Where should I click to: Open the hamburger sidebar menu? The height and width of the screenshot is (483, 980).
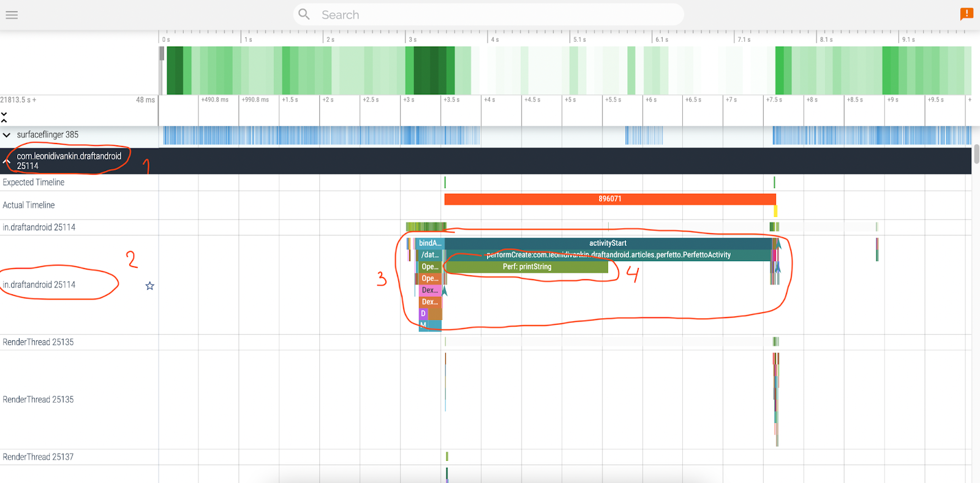[x=12, y=15]
